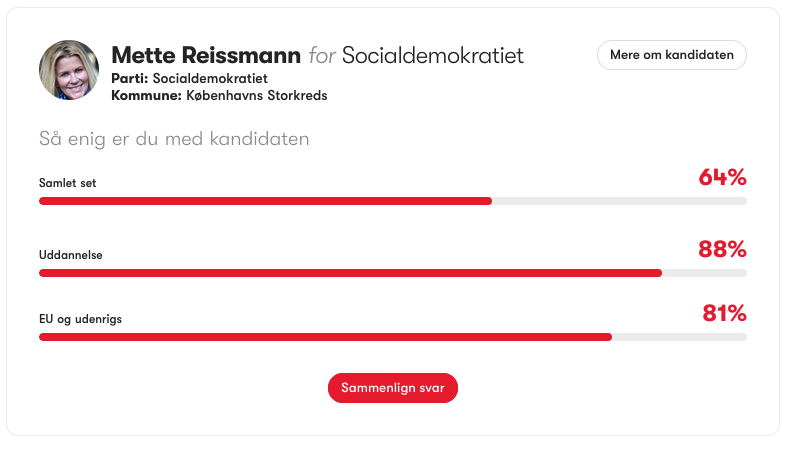Click the 64% overall score
The height and width of the screenshot is (449, 790).
(x=722, y=178)
